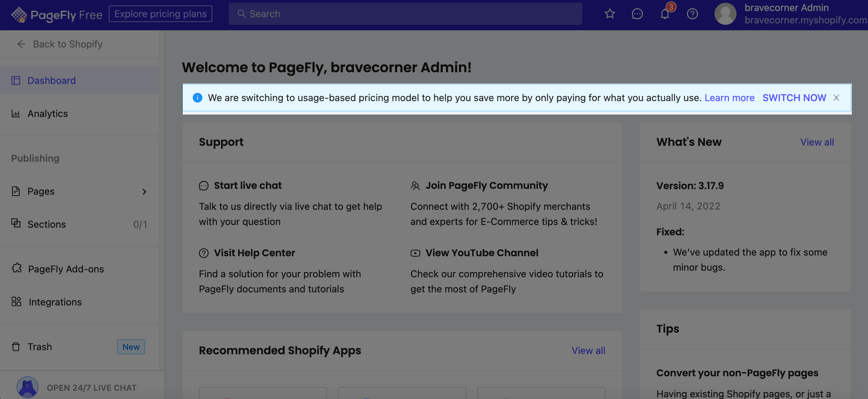Click the April 14, 2022 date
The height and width of the screenshot is (399, 868).
688,206
